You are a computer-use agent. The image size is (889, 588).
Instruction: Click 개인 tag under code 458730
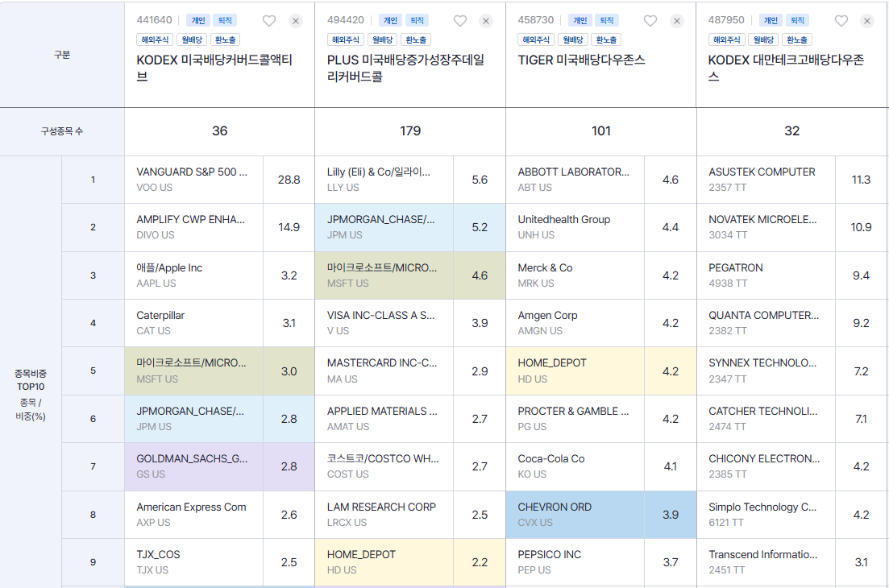point(580,20)
